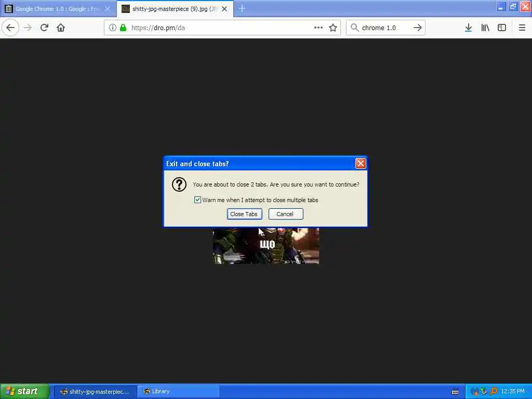Close the Google Chrome 1.0 tab

click(108, 9)
